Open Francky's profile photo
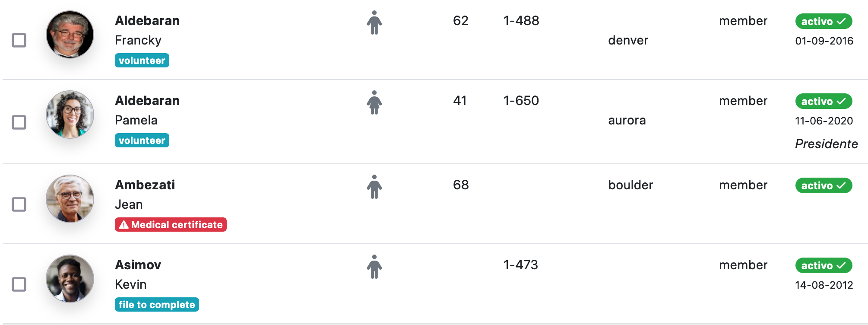Viewport: 868px width, 325px height. click(70, 35)
